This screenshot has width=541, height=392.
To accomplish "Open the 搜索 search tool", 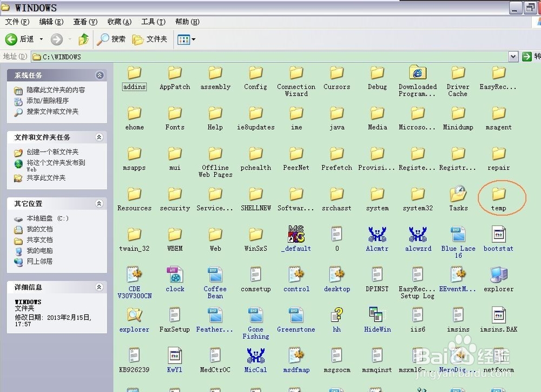I will click(x=111, y=39).
